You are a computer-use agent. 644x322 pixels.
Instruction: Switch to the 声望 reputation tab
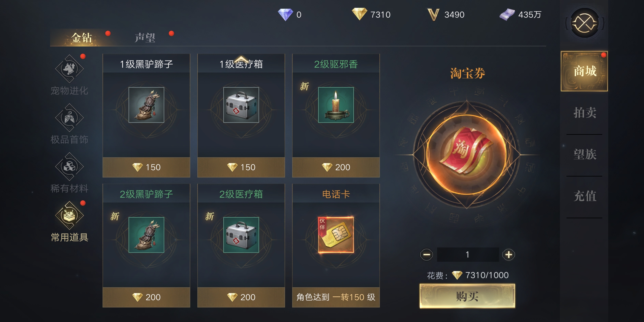[145, 38]
